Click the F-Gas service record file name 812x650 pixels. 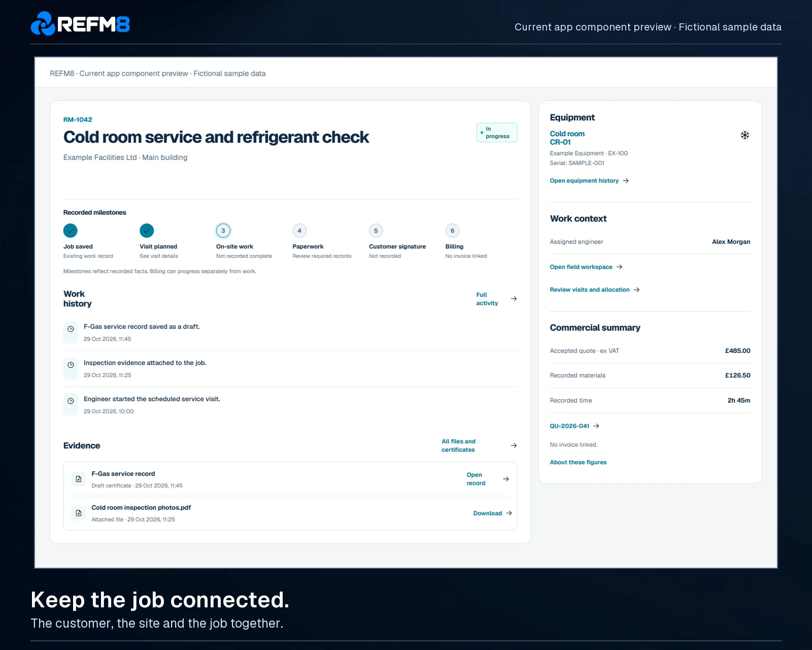click(x=123, y=474)
